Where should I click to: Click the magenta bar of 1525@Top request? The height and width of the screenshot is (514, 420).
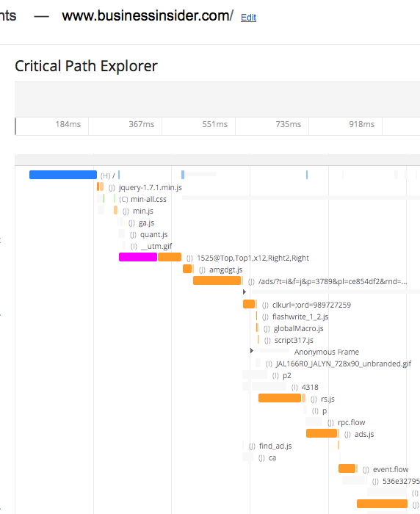point(138,257)
